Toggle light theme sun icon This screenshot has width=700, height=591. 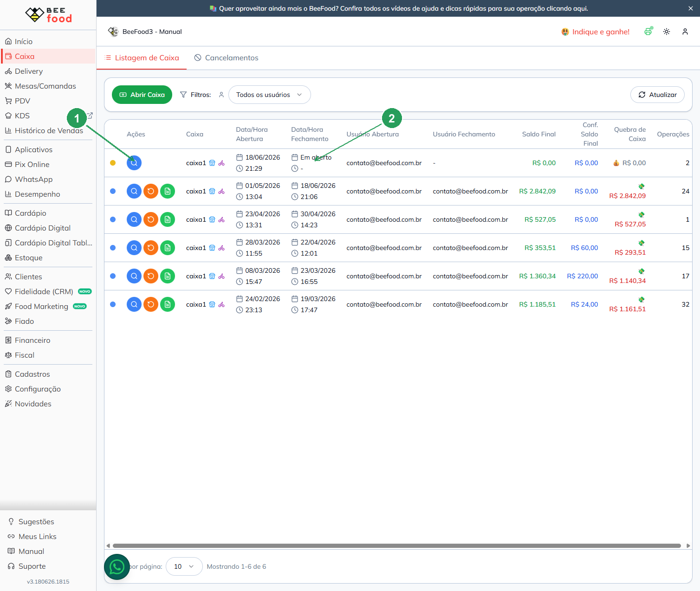tap(667, 32)
